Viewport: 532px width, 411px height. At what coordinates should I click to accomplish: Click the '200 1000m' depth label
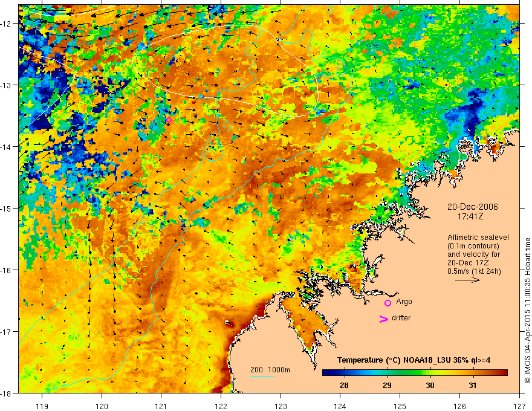[270, 370]
